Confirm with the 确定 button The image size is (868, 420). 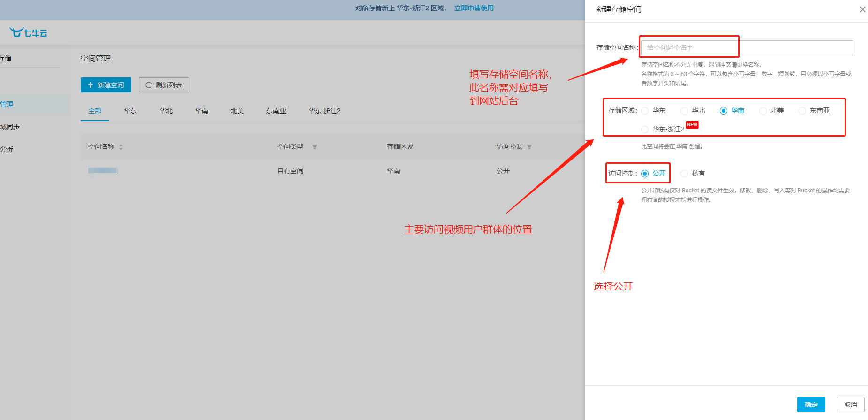811,405
